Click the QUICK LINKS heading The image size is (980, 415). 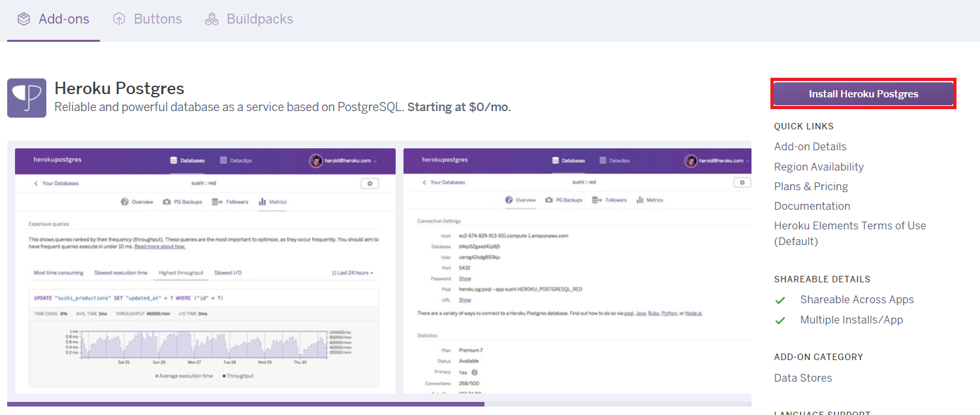coord(804,126)
